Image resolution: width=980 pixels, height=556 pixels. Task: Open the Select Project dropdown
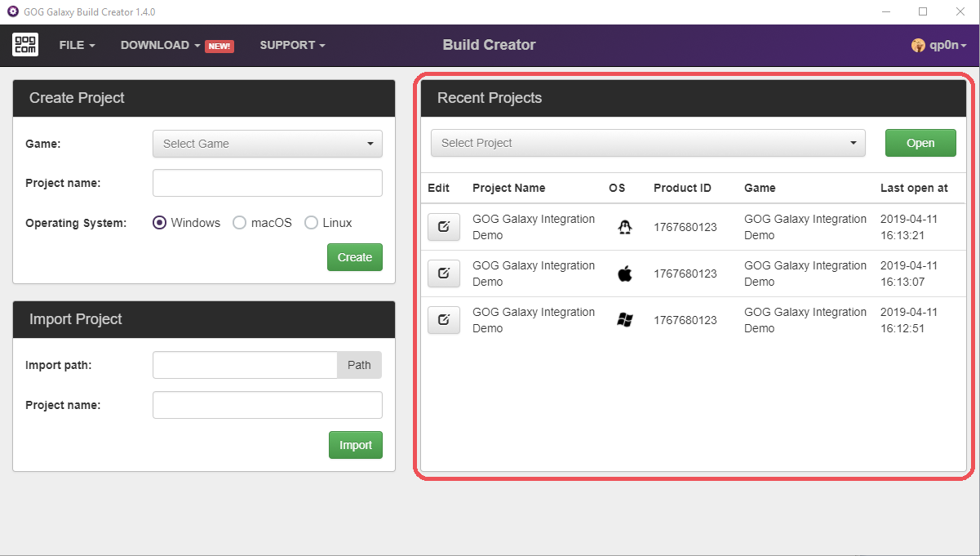pyautogui.click(x=648, y=143)
